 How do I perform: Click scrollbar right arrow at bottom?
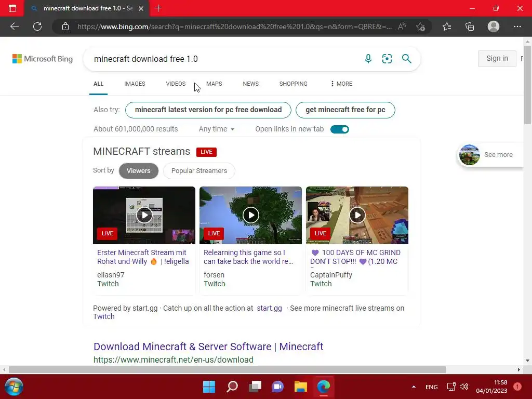click(518, 369)
